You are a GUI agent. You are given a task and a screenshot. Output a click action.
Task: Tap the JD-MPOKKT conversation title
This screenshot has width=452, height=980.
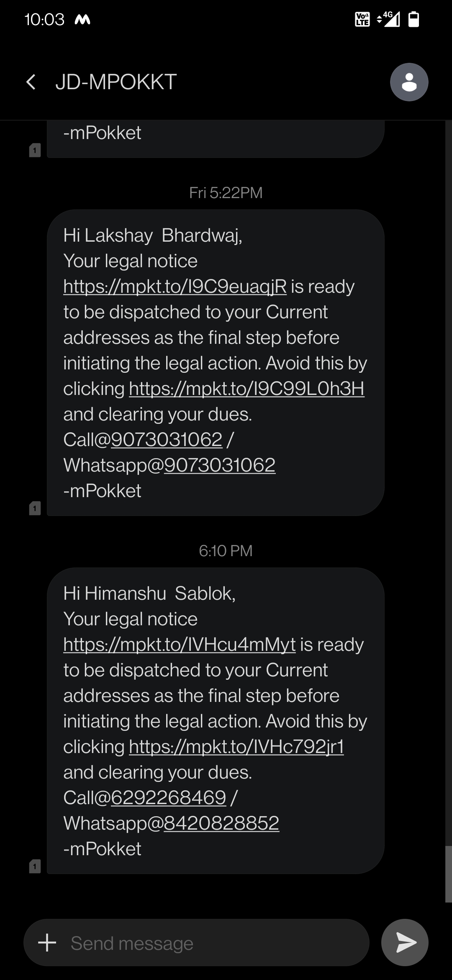coord(116,82)
